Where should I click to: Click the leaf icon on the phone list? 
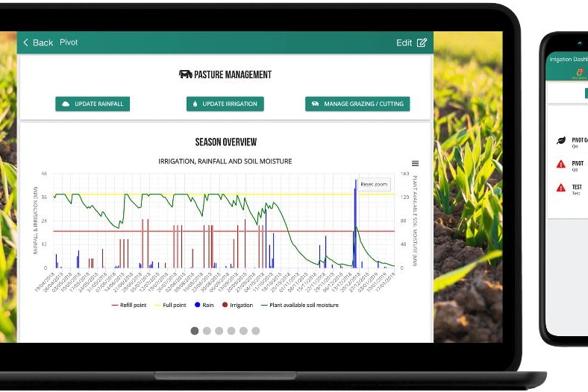pyautogui.click(x=561, y=140)
